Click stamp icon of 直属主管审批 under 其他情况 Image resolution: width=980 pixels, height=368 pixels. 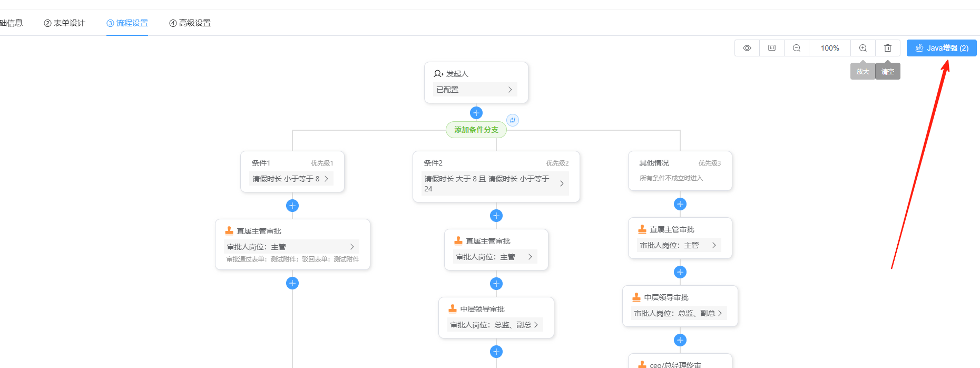pos(642,229)
